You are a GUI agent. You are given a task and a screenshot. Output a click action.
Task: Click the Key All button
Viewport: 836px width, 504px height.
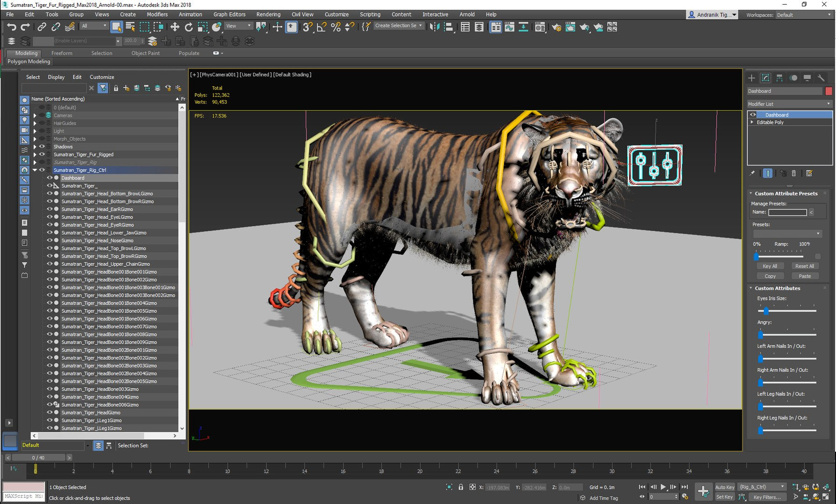coord(770,266)
